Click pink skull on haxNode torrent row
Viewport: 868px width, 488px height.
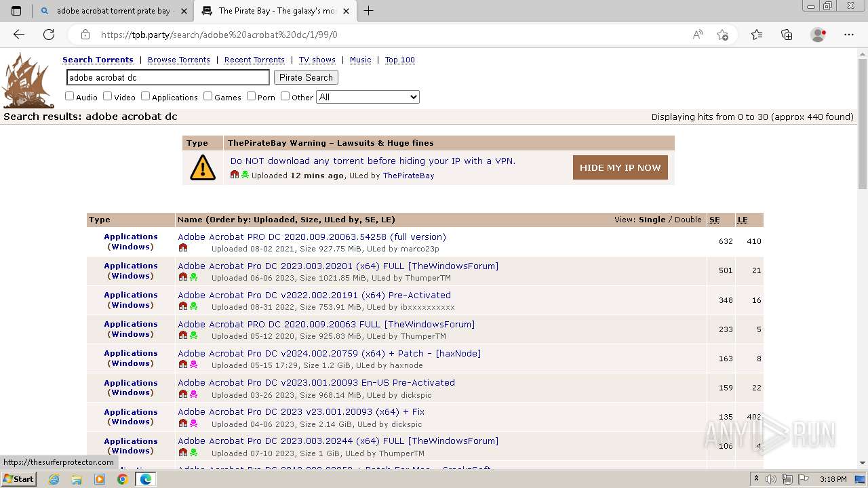pos(193,365)
